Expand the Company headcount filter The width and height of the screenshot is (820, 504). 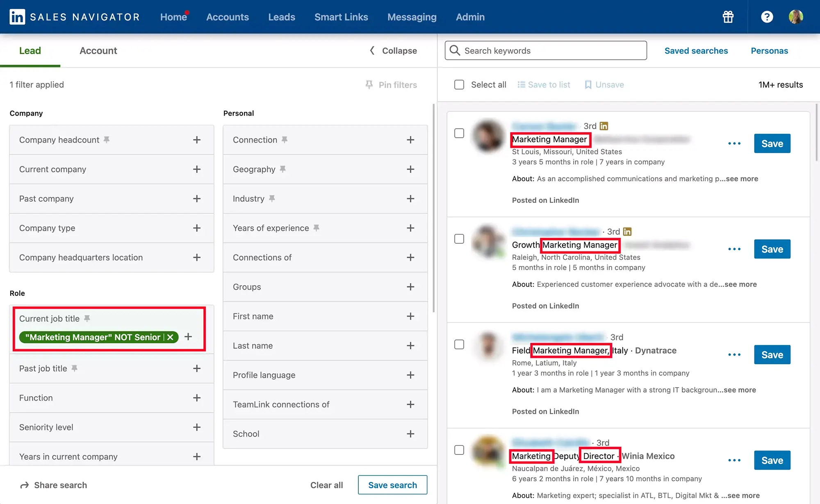tap(196, 139)
